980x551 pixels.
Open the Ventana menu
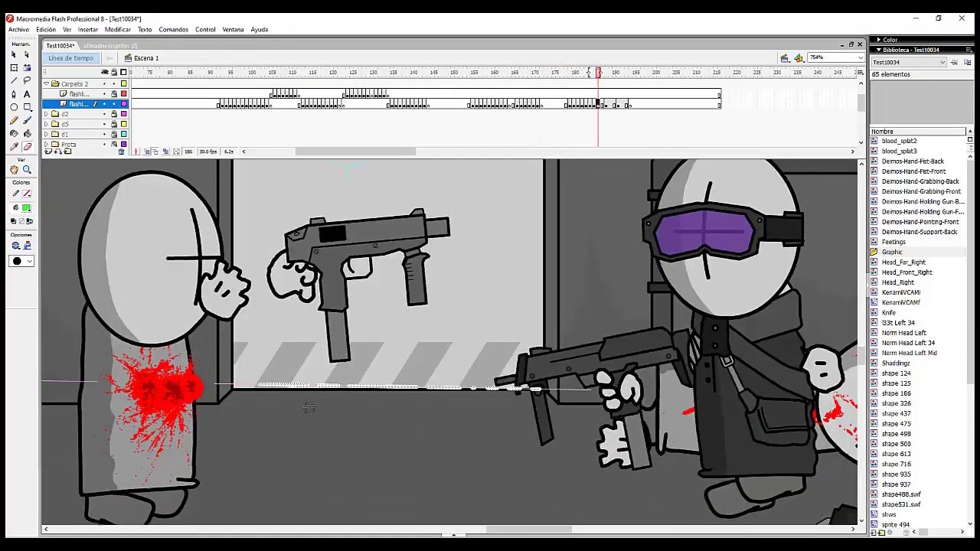pos(233,30)
